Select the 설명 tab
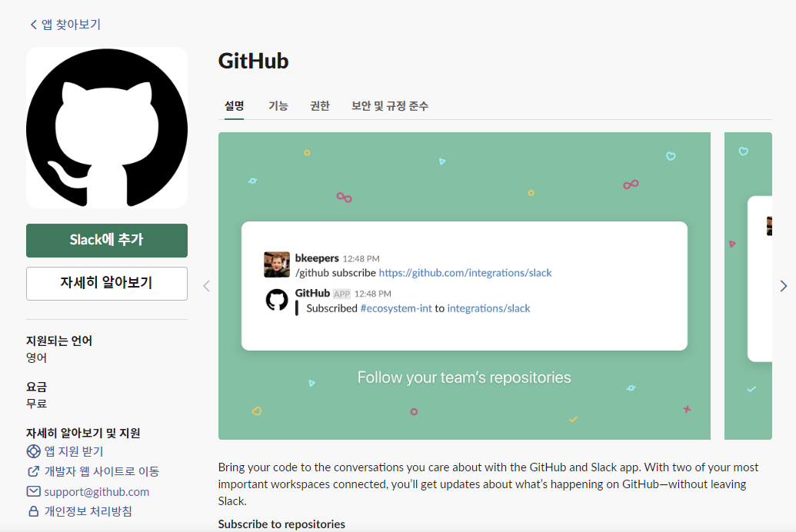The height and width of the screenshot is (532, 796). [234, 105]
